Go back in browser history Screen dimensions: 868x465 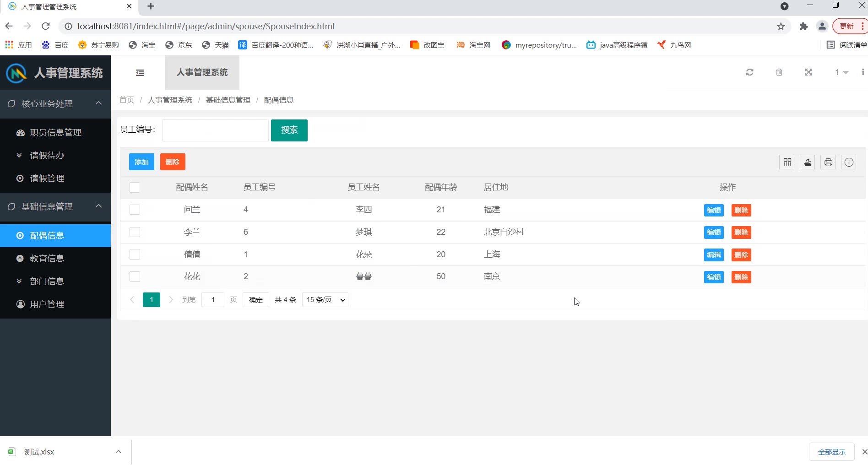9,26
